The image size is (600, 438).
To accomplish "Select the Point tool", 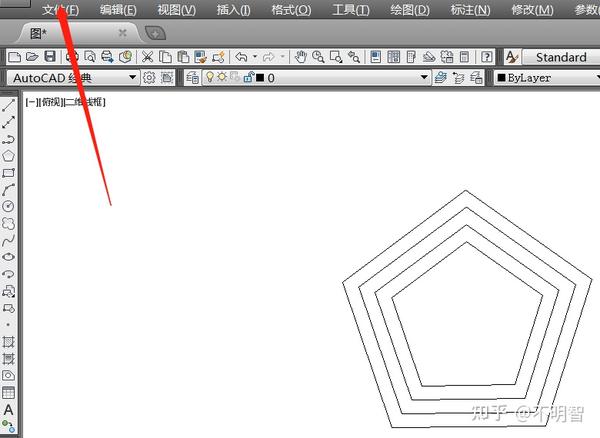I will click(x=8, y=325).
